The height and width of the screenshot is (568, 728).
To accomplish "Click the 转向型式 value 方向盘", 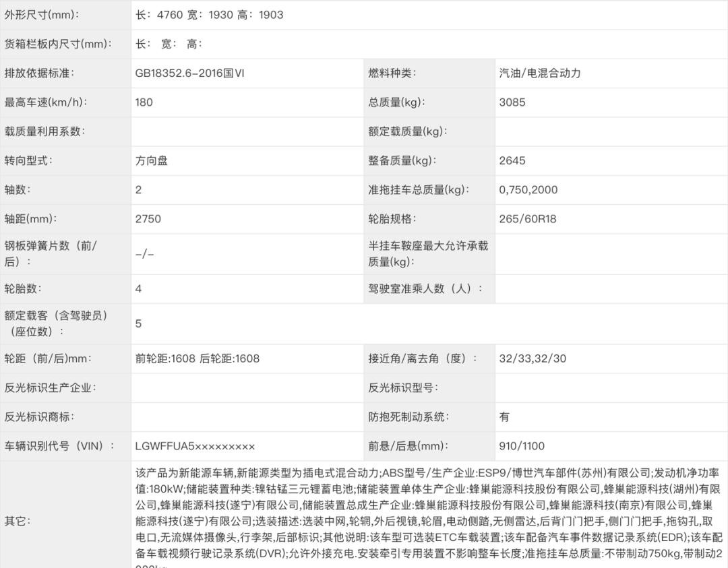I will tap(152, 160).
